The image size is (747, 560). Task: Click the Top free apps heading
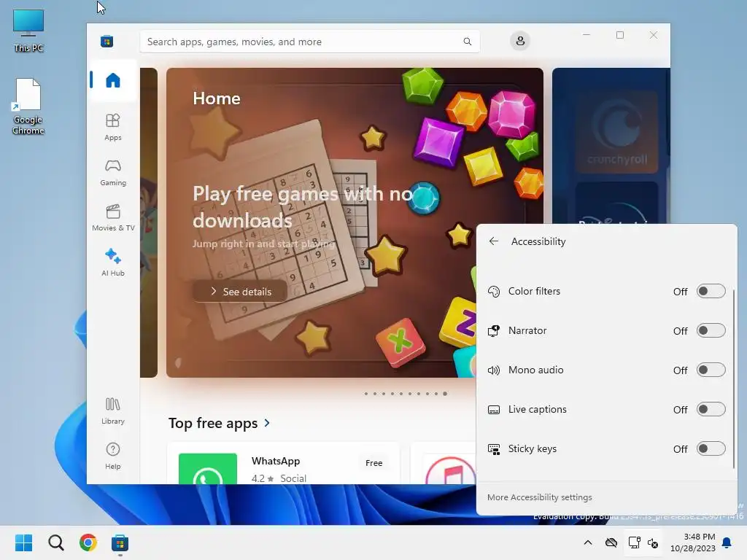point(213,423)
